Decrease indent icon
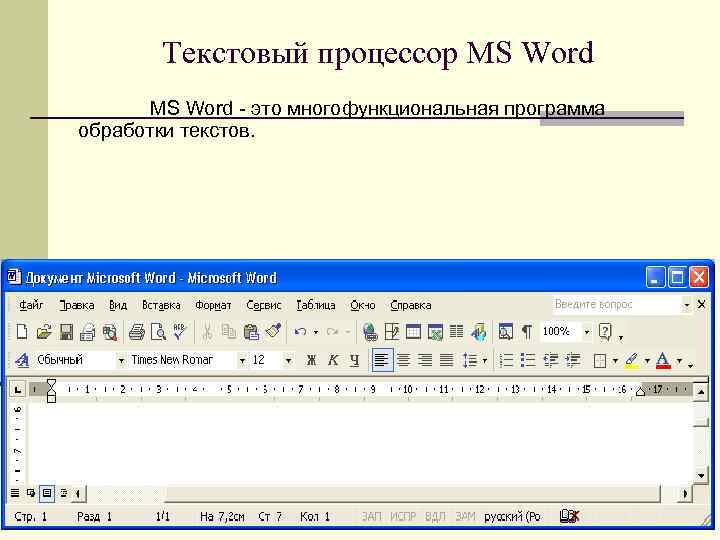Screen dimensions: 720x540 coord(551,360)
